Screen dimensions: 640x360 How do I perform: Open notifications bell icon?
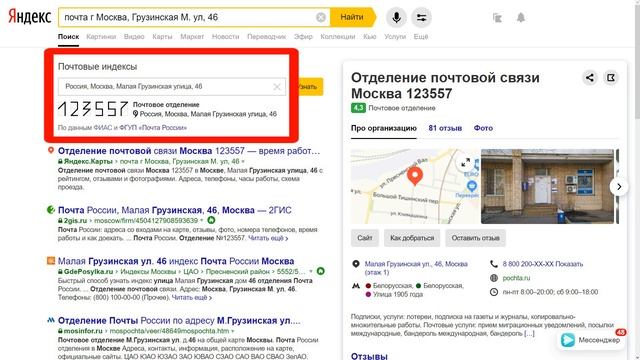pyautogui.click(x=521, y=18)
